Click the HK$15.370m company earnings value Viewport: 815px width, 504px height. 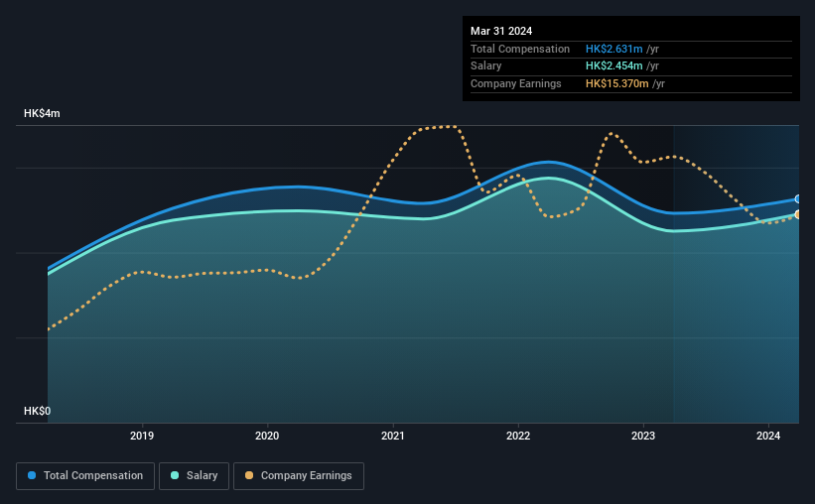[617, 83]
